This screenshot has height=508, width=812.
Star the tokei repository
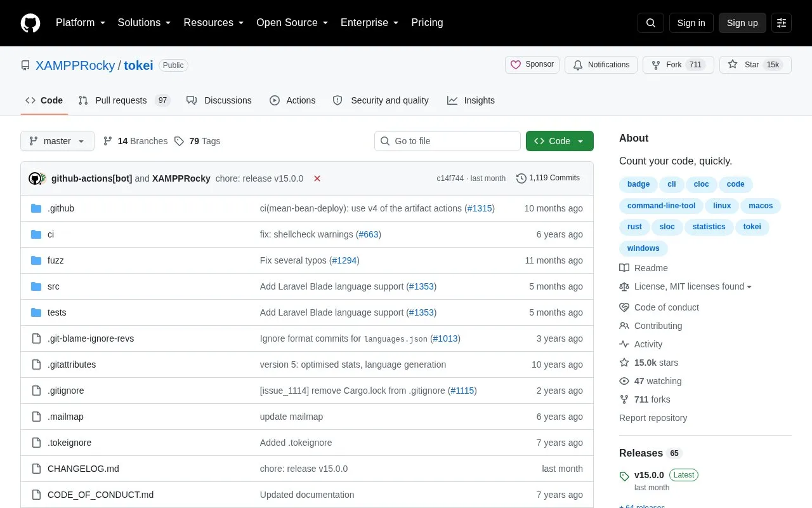[x=756, y=65]
